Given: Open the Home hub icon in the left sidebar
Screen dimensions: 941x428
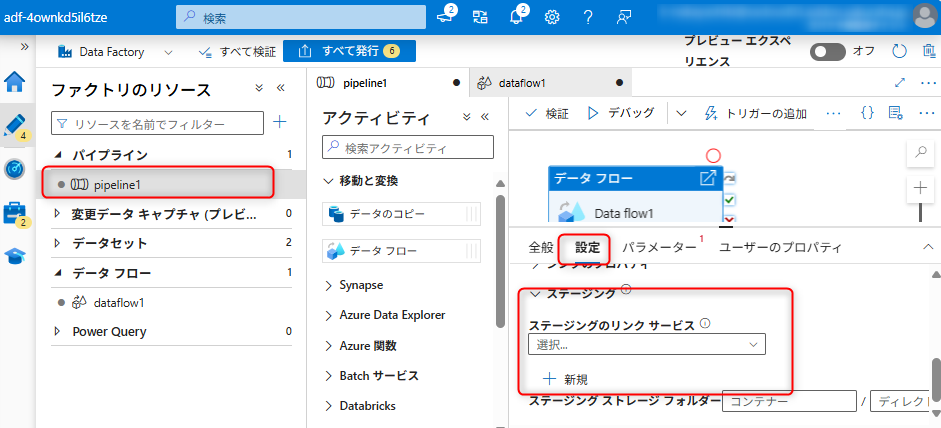Looking at the screenshot, I should point(14,82).
